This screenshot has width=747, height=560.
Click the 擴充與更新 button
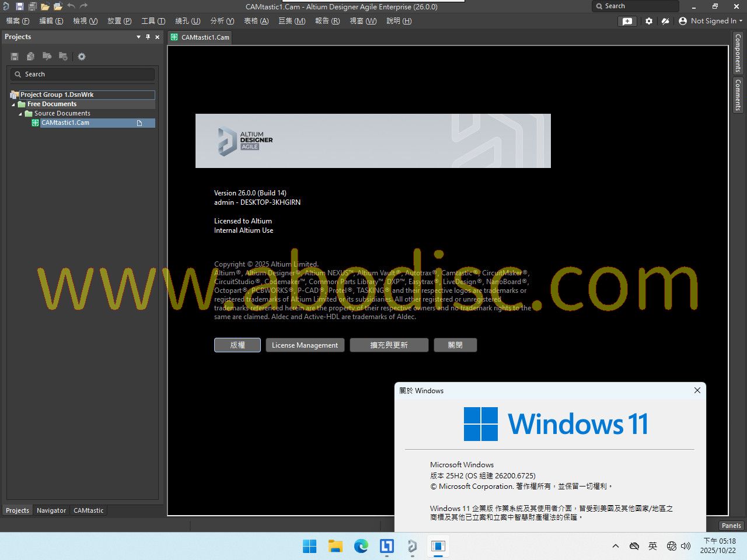point(389,345)
